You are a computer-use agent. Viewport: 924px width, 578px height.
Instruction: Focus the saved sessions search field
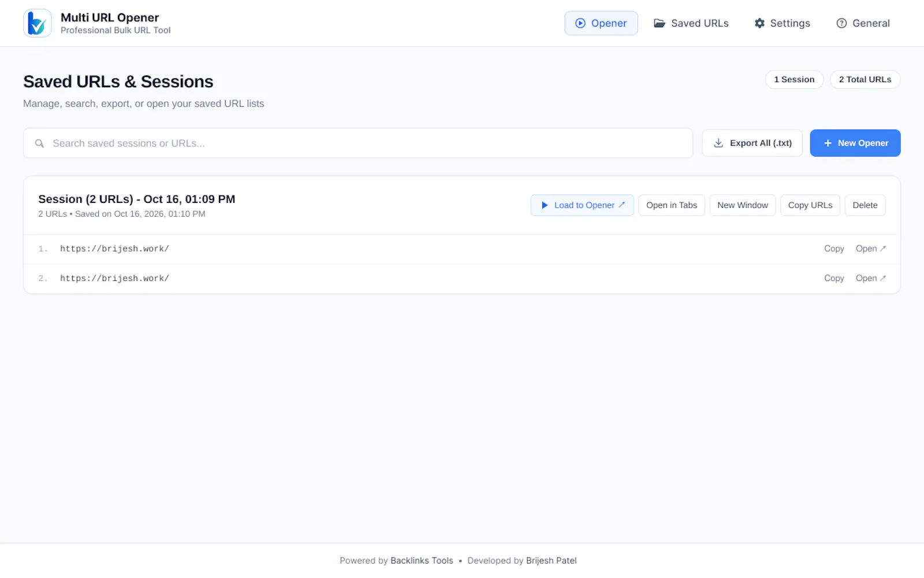point(358,143)
